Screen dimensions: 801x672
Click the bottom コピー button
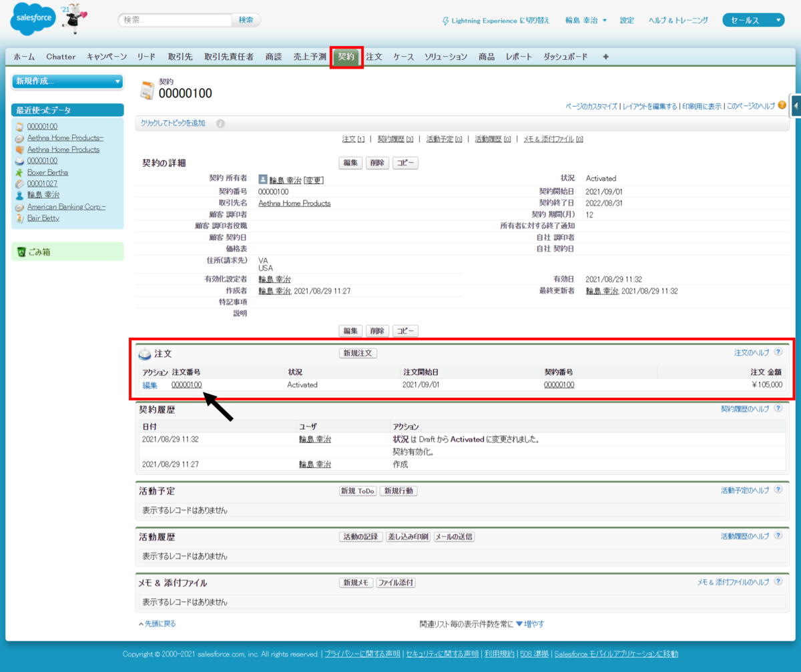tap(405, 331)
